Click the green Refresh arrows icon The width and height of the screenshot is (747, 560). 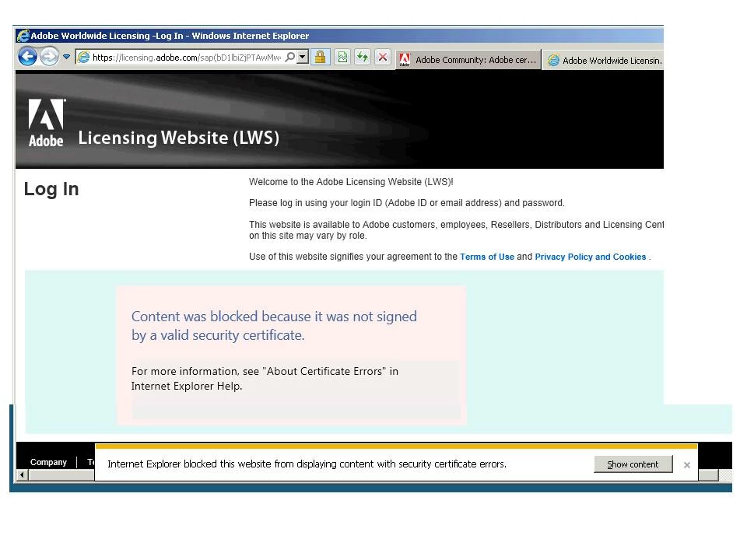tap(363, 57)
